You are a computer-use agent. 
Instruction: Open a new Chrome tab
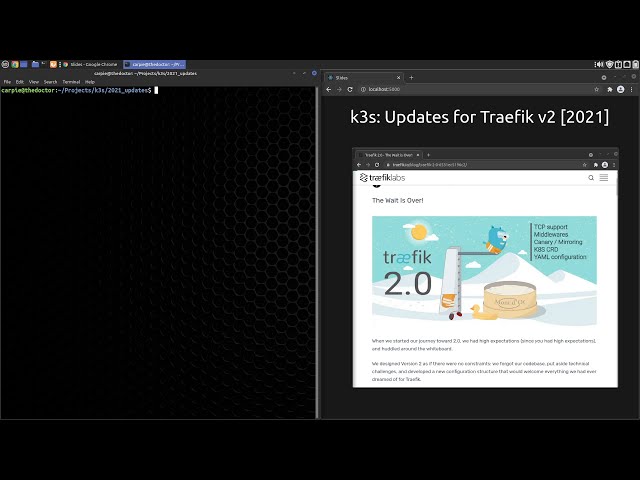coord(411,78)
